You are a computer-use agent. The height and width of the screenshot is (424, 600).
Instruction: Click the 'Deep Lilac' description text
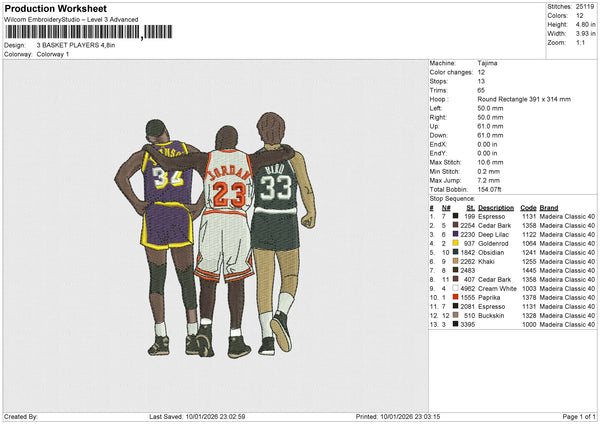click(x=494, y=235)
